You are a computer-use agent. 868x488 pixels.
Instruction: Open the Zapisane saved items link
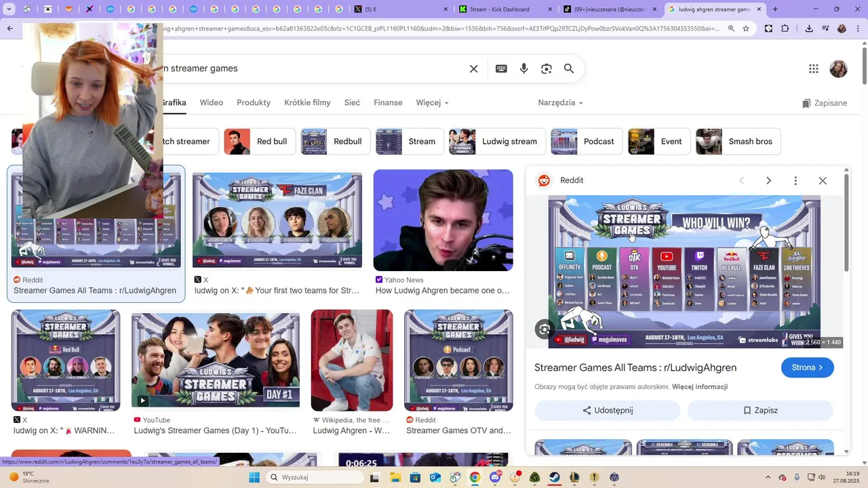click(824, 103)
